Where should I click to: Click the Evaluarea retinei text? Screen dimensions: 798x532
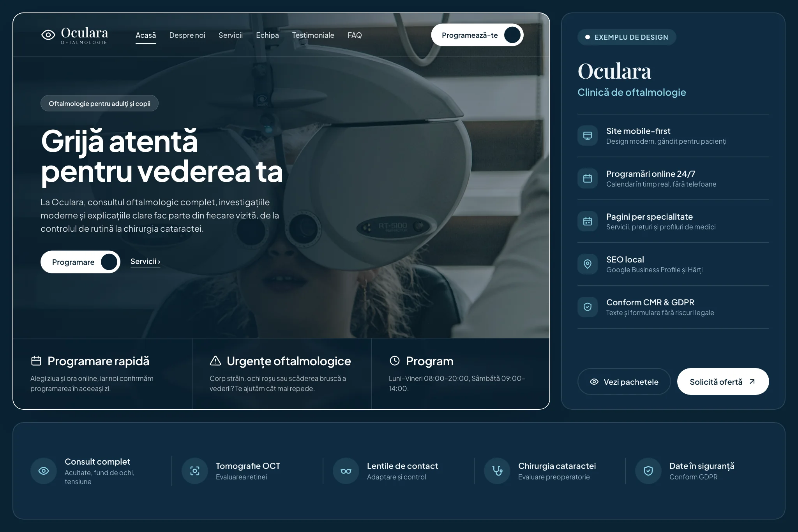[x=241, y=477]
